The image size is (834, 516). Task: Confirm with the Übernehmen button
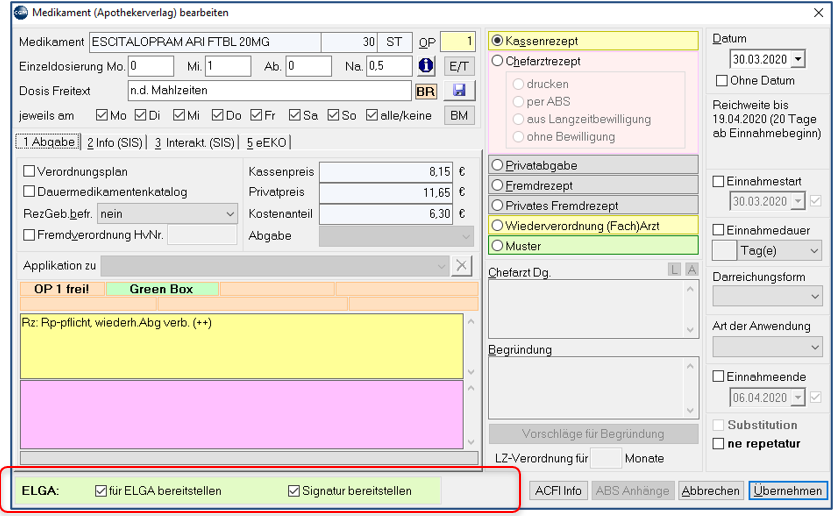pos(788,490)
